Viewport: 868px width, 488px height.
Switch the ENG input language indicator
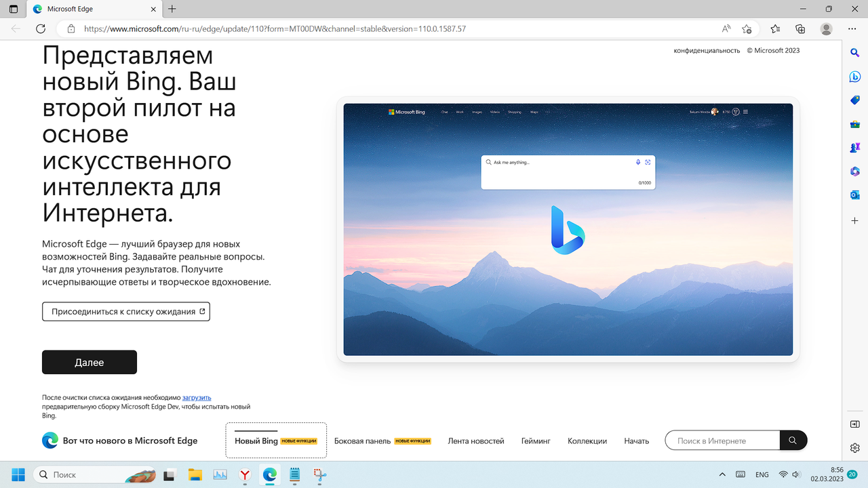click(x=762, y=474)
